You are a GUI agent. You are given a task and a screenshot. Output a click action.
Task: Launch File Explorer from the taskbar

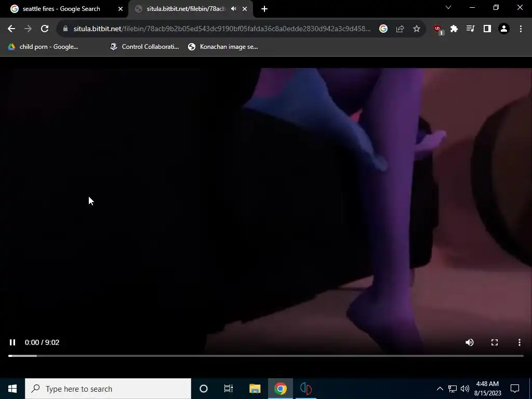[255, 389]
